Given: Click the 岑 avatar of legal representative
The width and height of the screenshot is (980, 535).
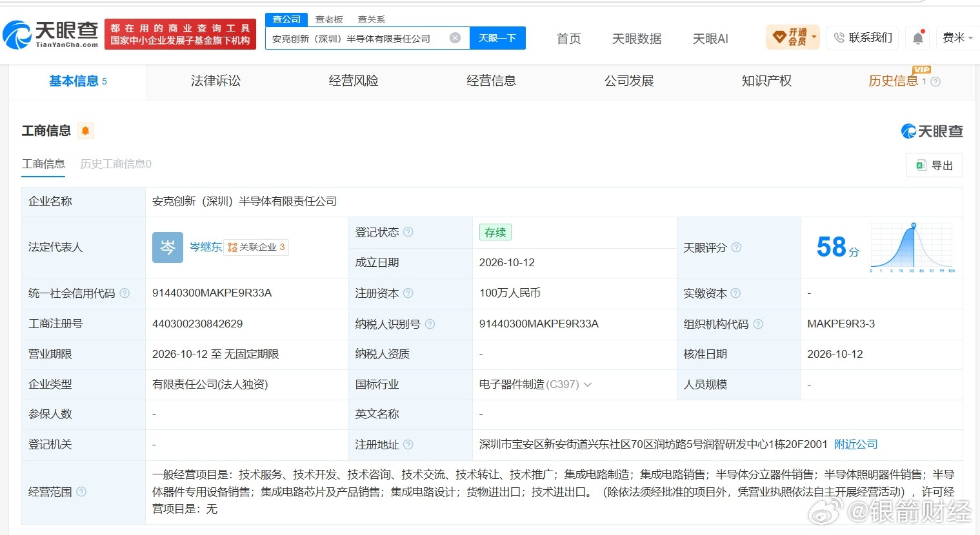Looking at the screenshot, I should pyautogui.click(x=168, y=248).
